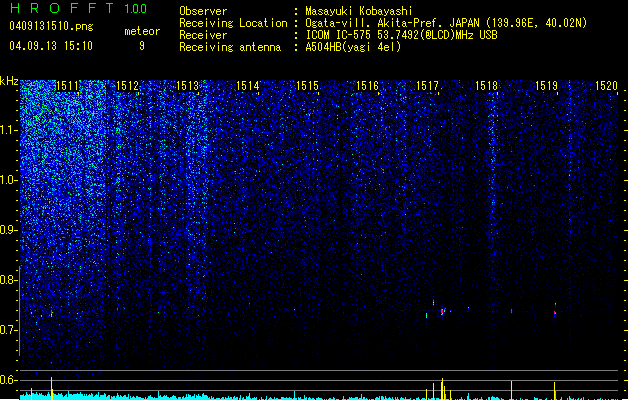Click the 0.8 kHz axis label
The image size is (629, 400).
[8, 280]
